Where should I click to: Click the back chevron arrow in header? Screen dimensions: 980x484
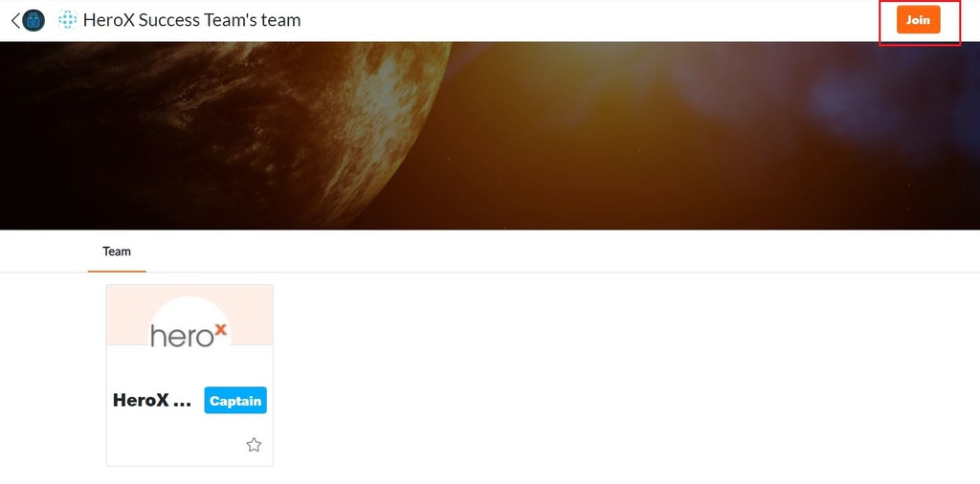click(x=15, y=21)
